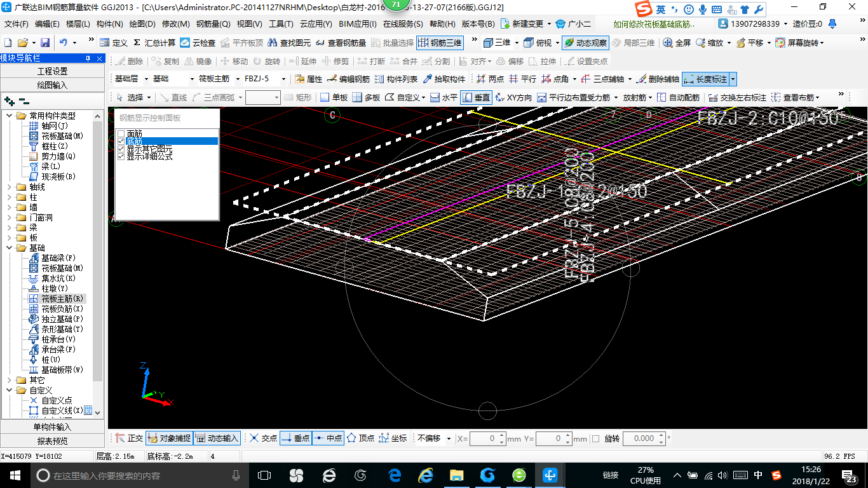
Task: Click the 单构件输入 button
Action: 52,427
